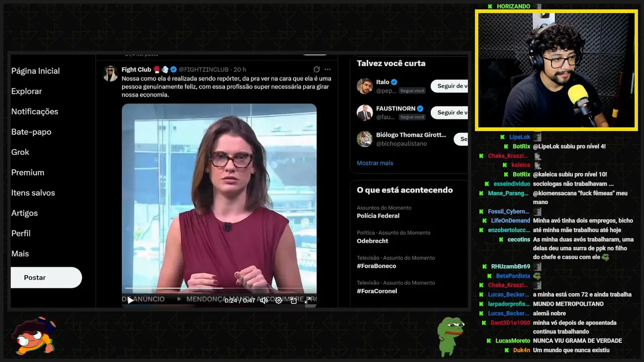Click the 'Talvez você curta' heading
This screenshot has width=644, height=362.
391,63
